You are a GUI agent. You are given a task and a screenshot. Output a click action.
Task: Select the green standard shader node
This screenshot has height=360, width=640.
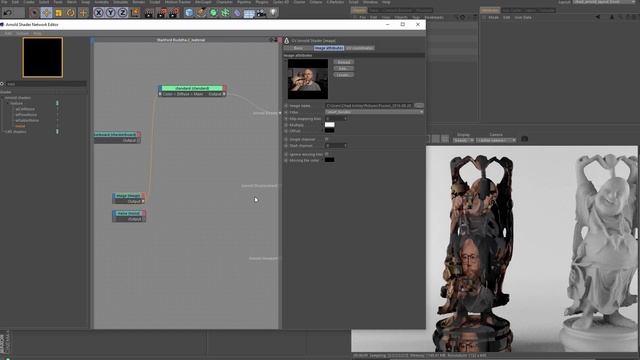192,88
